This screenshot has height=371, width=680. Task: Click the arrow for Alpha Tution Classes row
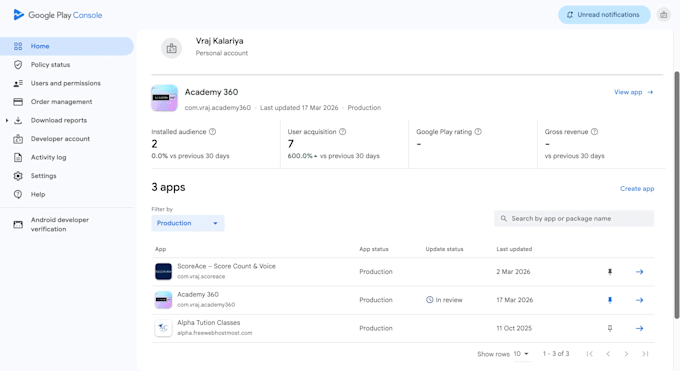click(639, 328)
